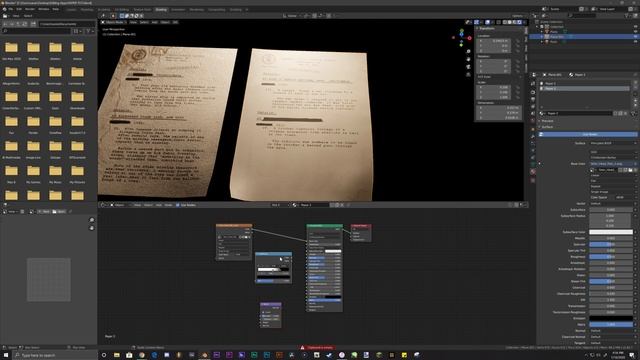Toggle camera view icon in viewport
Viewport: 640px width, 360px height.
pos(468,67)
